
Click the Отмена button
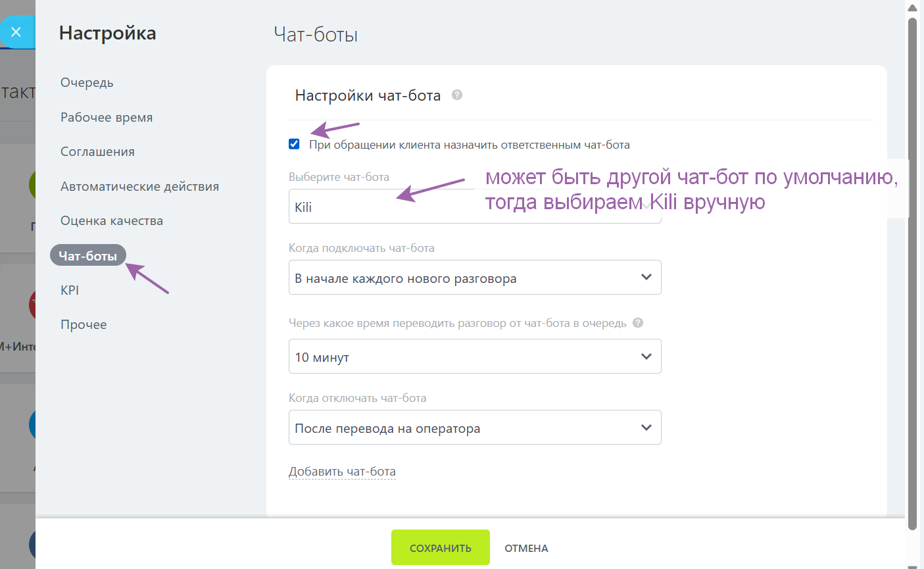526,548
